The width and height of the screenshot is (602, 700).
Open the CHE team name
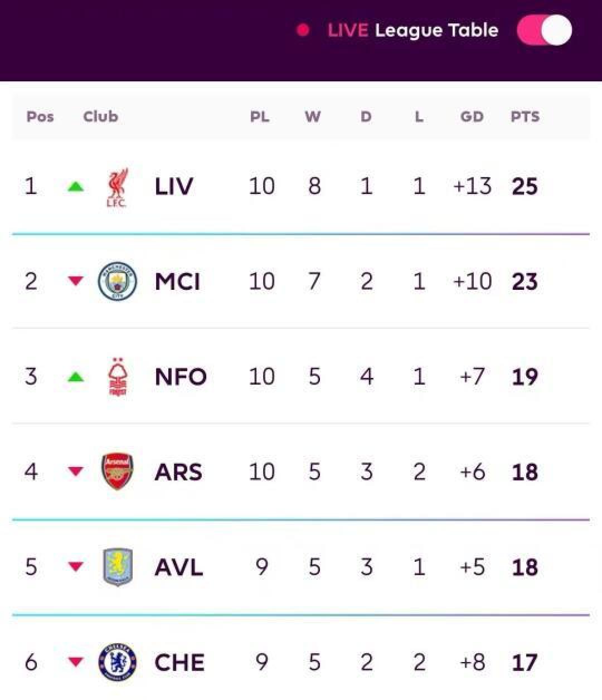pos(179,663)
